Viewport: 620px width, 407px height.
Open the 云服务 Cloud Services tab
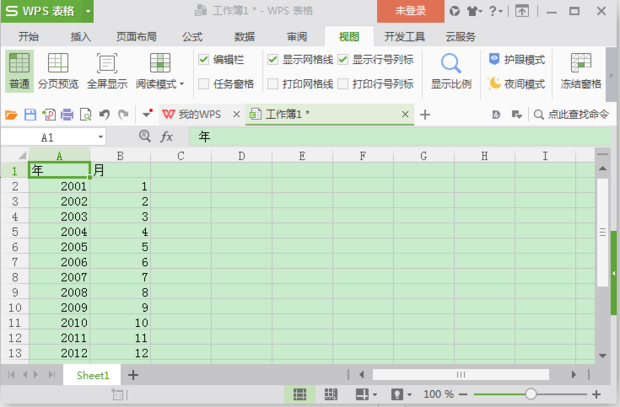pyautogui.click(x=461, y=37)
